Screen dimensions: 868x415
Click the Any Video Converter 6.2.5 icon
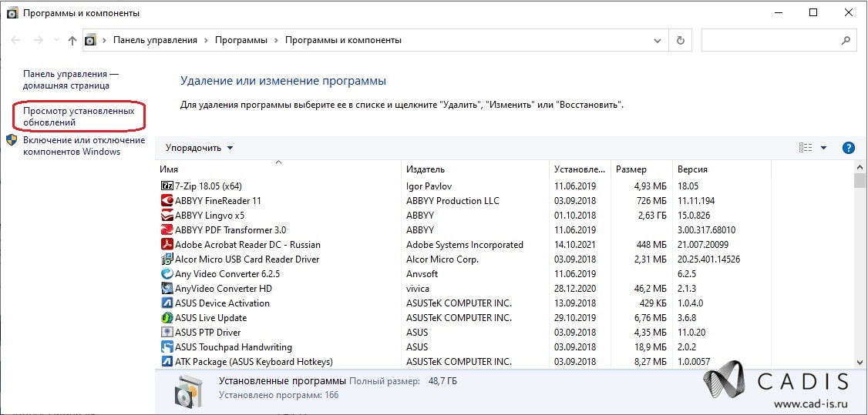[x=167, y=273]
